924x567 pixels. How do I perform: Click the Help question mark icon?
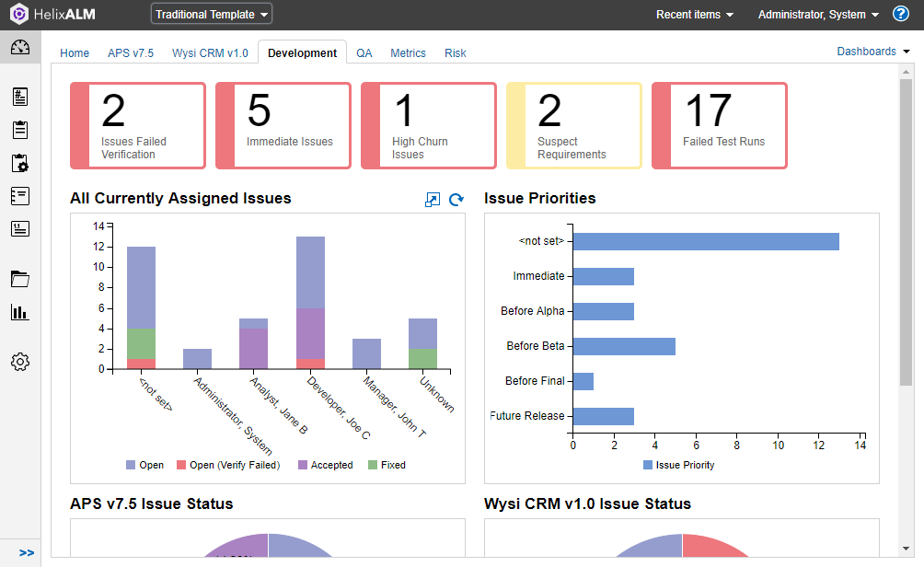pyautogui.click(x=901, y=14)
